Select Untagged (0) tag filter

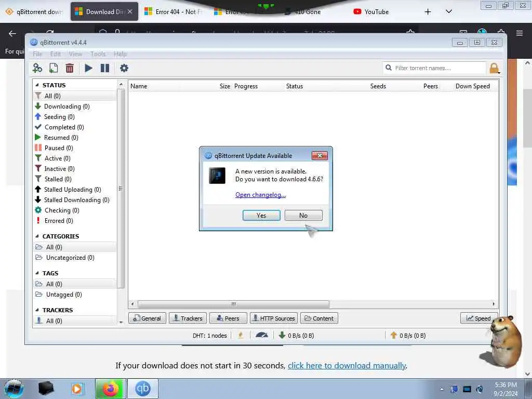[x=64, y=295]
